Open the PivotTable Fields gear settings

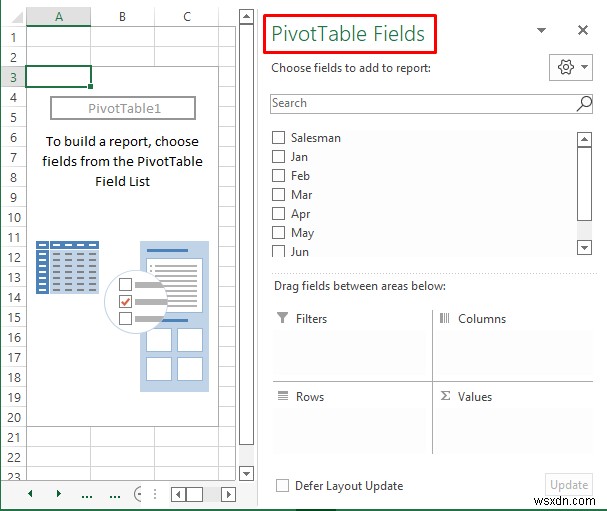(x=566, y=67)
